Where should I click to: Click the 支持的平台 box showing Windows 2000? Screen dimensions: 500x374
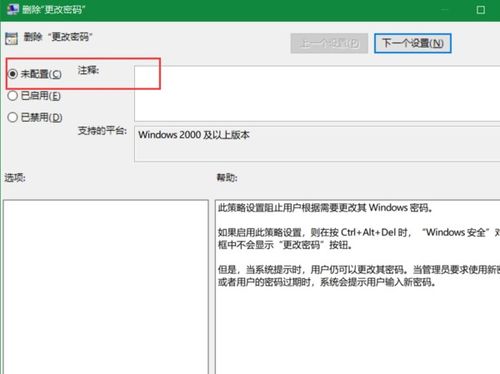tap(317, 144)
